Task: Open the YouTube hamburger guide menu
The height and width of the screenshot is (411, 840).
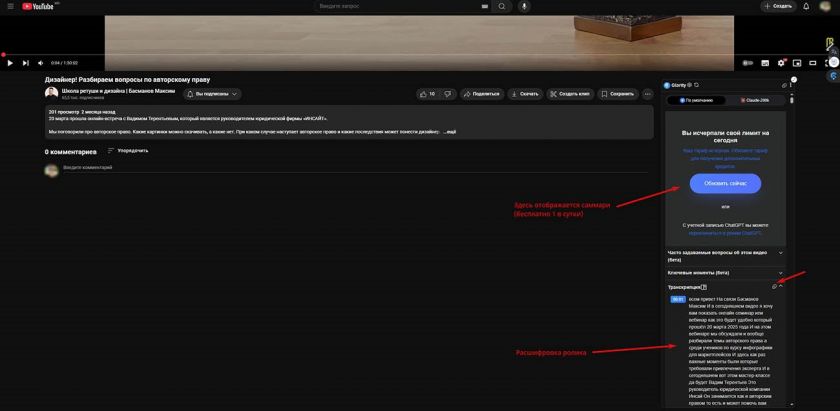Action: click(x=10, y=6)
